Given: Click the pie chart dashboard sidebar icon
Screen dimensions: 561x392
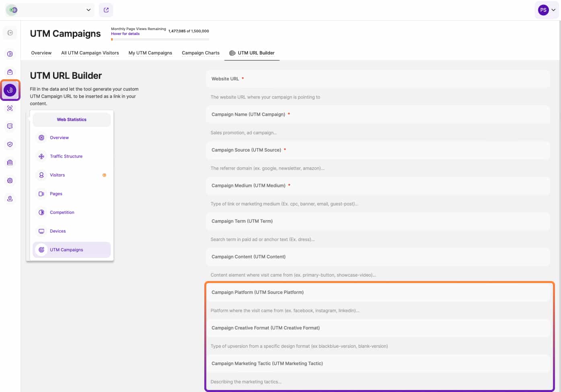Looking at the screenshot, I should [10, 54].
